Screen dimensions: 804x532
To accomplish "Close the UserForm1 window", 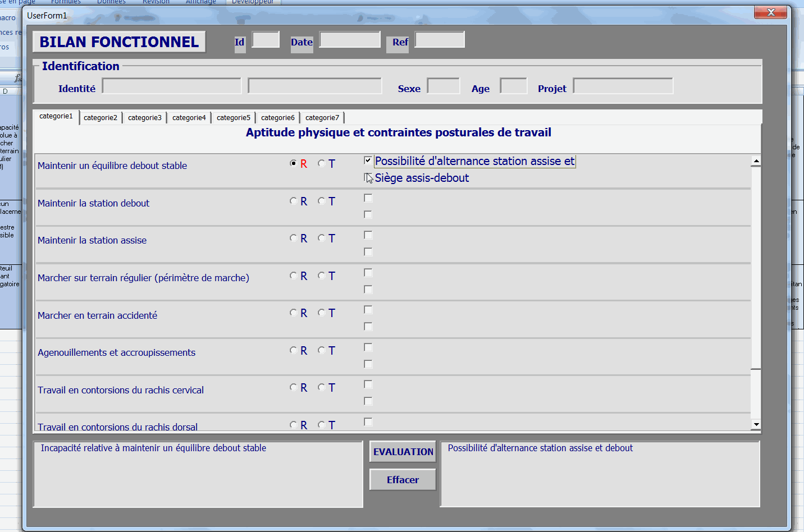I will (x=770, y=12).
